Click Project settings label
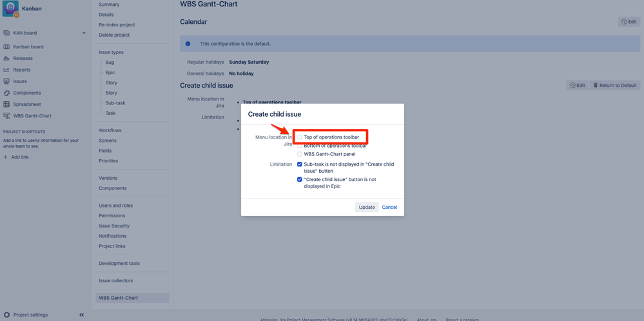The height and width of the screenshot is (321, 644). [30, 315]
